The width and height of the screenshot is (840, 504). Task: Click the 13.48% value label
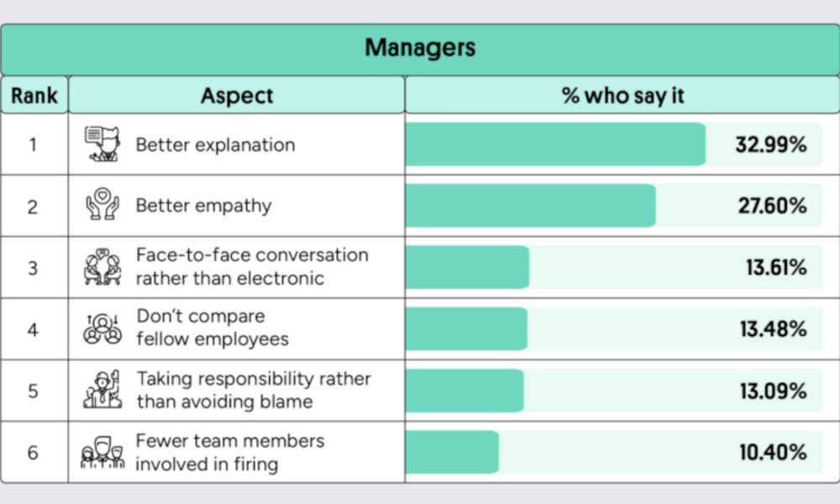click(x=773, y=329)
